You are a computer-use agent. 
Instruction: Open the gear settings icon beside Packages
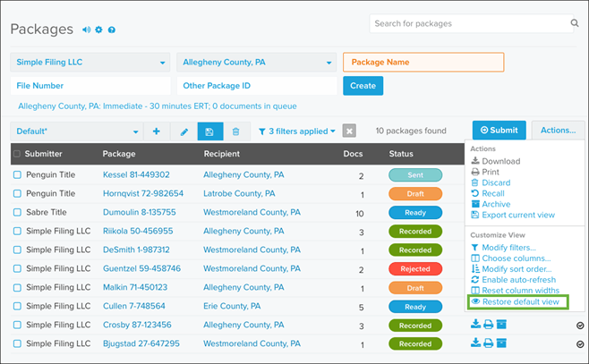(x=98, y=30)
